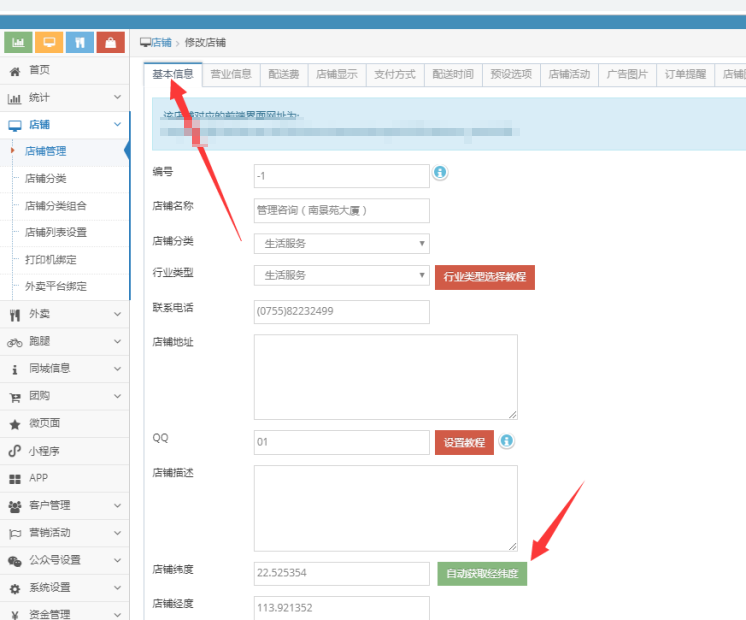
Task: Switch to the 营业信息 tab
Action: pos(231,74)
